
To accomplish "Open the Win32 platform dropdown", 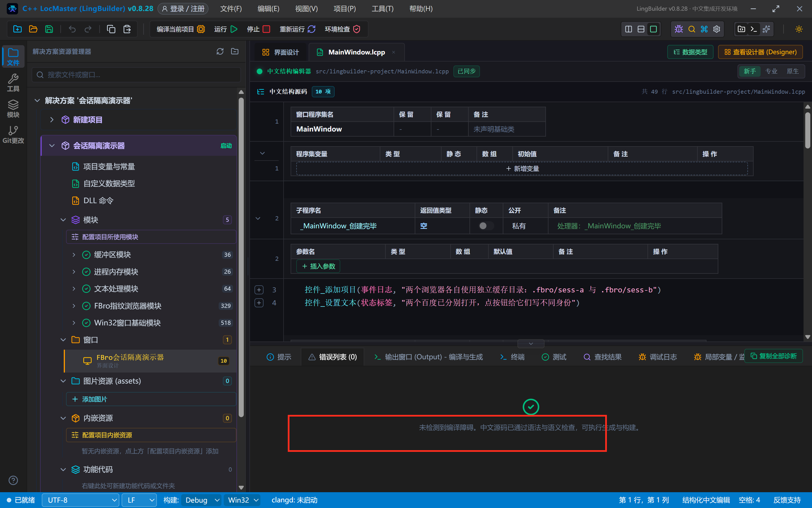I will 242,500.
